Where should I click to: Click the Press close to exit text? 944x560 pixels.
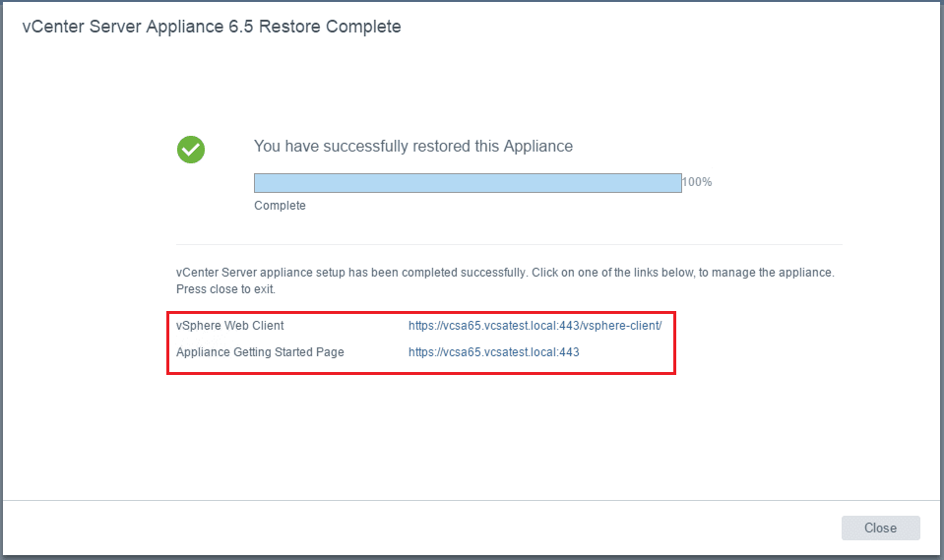click(225, 290)
